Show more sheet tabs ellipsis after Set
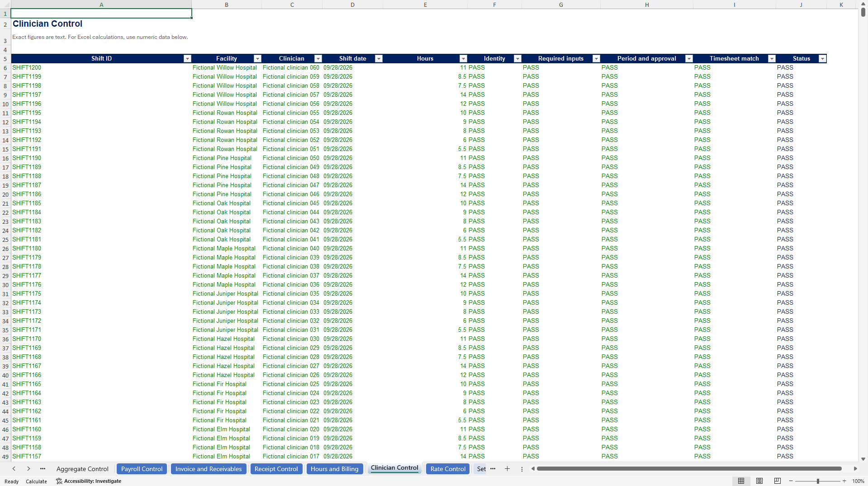This screenshot has width=868, height=486. (493, 469)
